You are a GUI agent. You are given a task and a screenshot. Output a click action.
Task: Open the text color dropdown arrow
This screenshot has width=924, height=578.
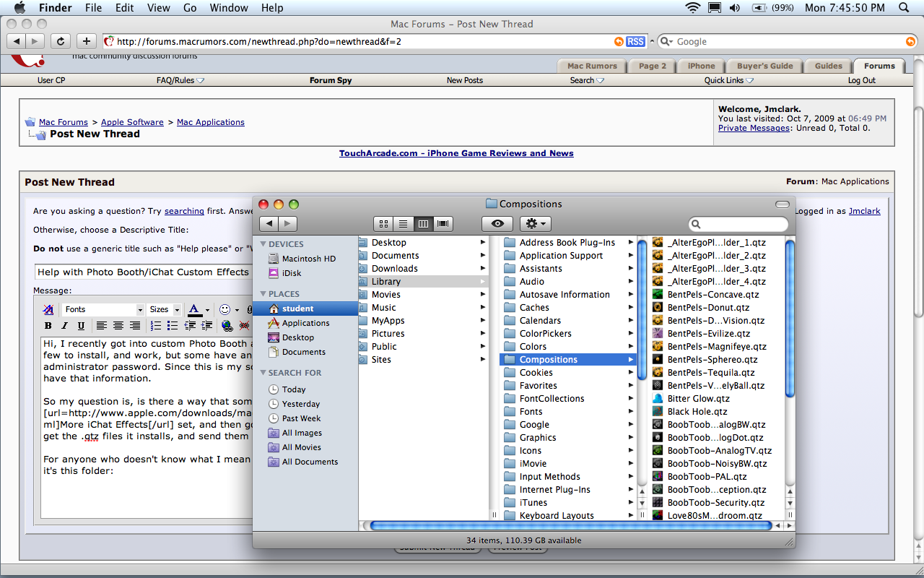click(x=208, y=310)
